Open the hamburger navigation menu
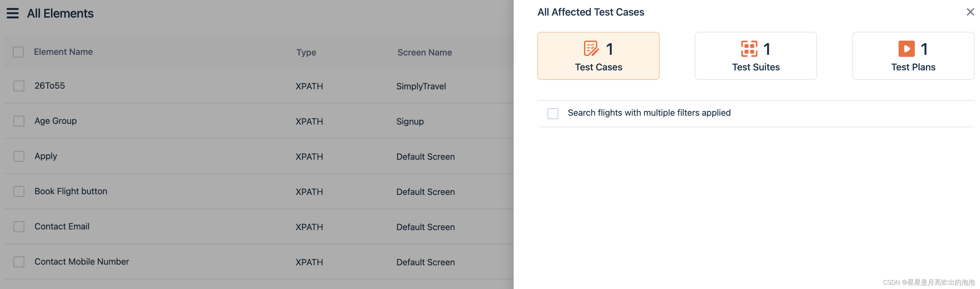 [x=13, y=13]
